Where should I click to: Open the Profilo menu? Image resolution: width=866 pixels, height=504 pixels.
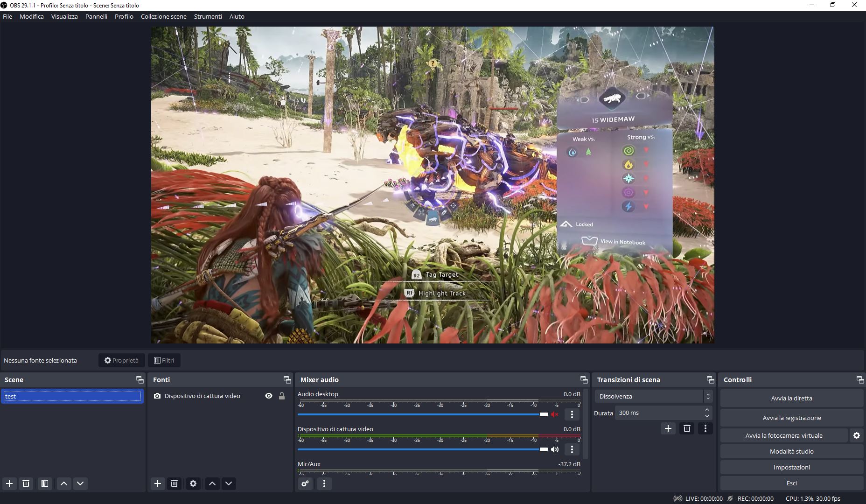pos(124,16)
